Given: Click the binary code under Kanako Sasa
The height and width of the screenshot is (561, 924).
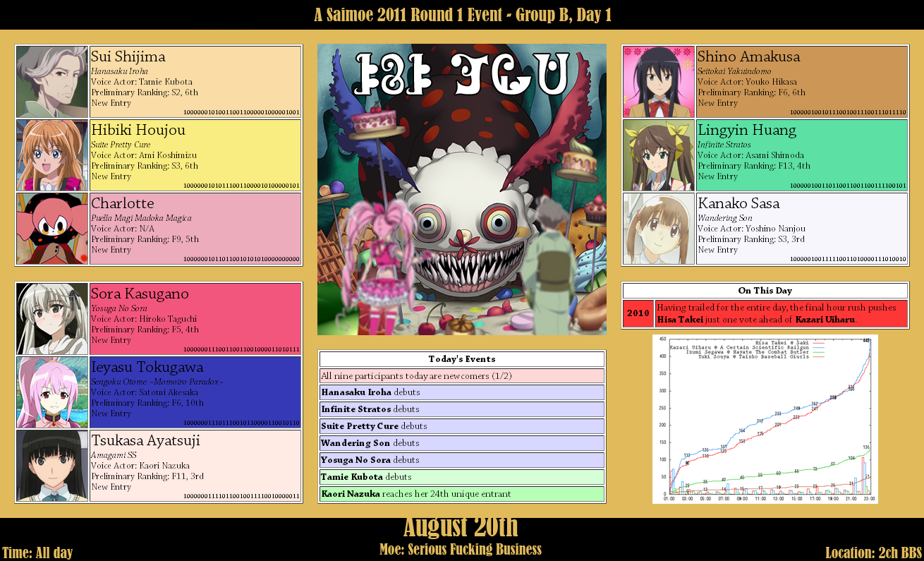Looking at the screenshot, I should click(849, 259).
